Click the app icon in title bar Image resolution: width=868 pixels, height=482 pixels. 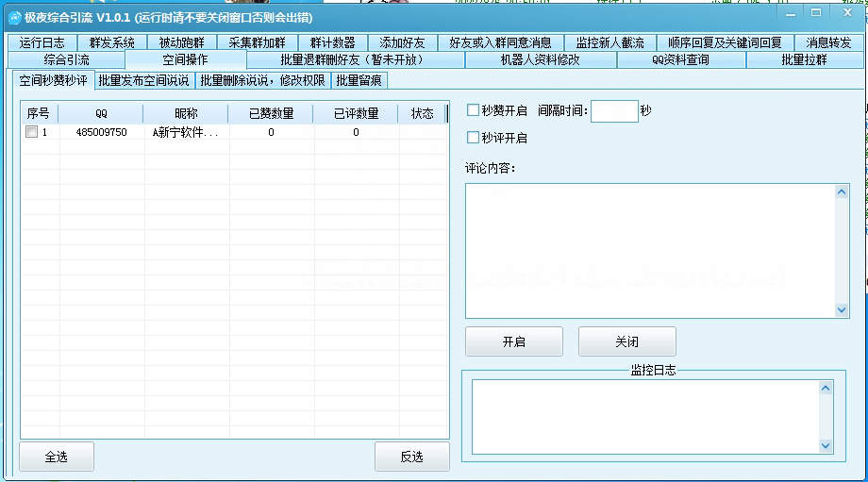[14, 18]
